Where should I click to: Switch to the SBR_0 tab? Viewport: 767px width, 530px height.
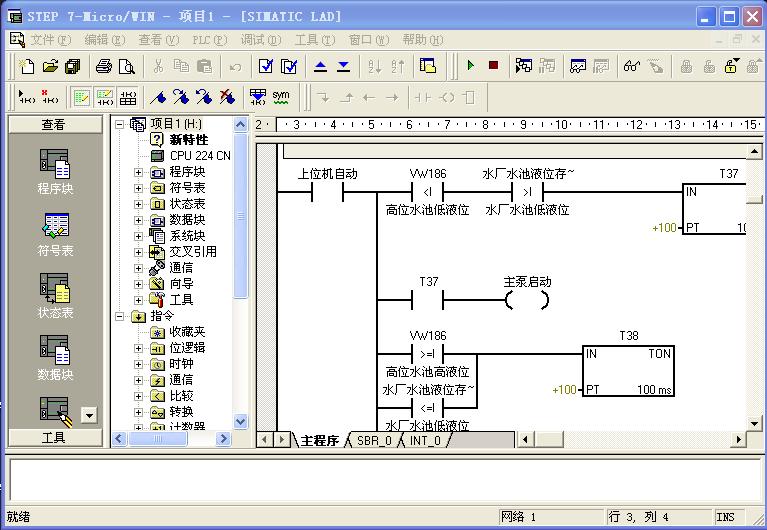pyautogui.click(x=374, y=440)
